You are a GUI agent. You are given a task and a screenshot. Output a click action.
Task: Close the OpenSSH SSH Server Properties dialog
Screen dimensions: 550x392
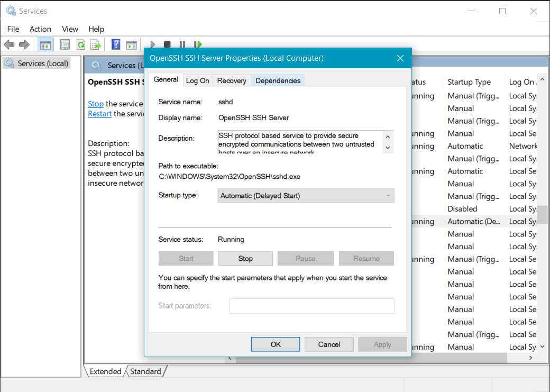(x=400, y=58)
